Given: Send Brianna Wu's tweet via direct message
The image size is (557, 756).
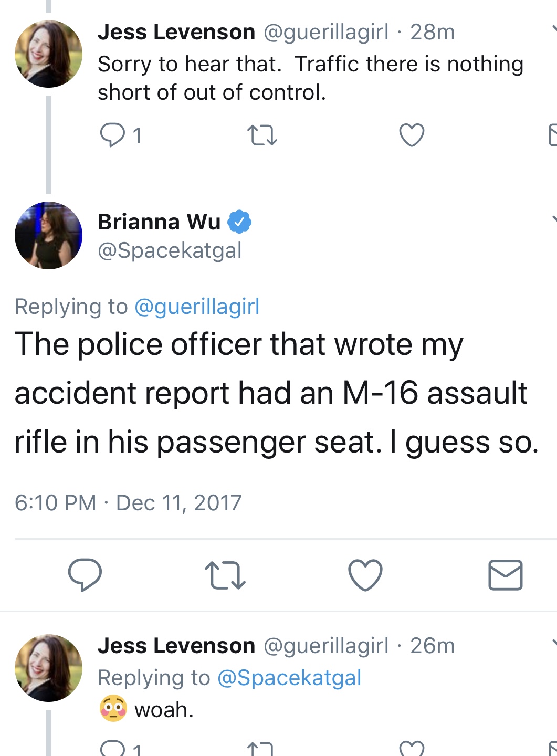Looking at the screenshot, I should pos(506,575).
